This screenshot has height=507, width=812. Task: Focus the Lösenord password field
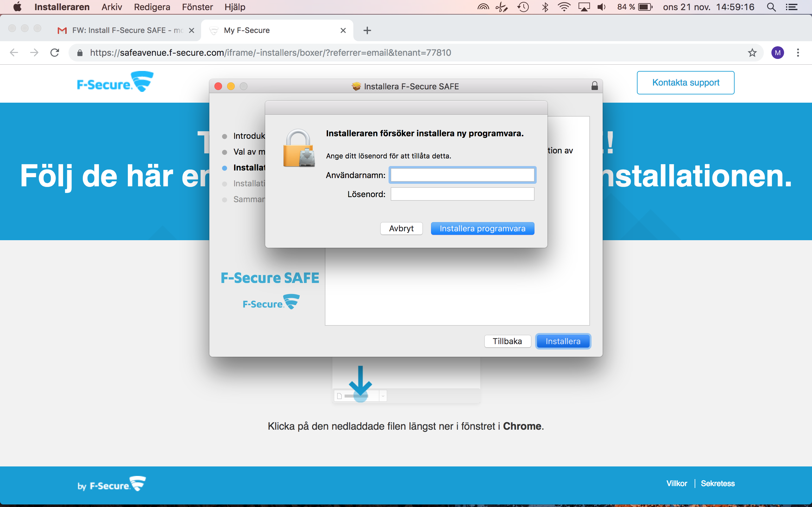pos(462,194)
